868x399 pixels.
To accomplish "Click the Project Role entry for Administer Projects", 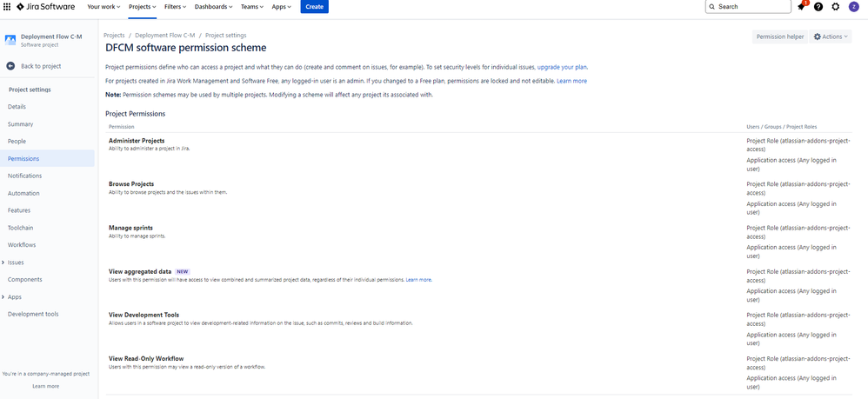I will [x=798, y=144].
